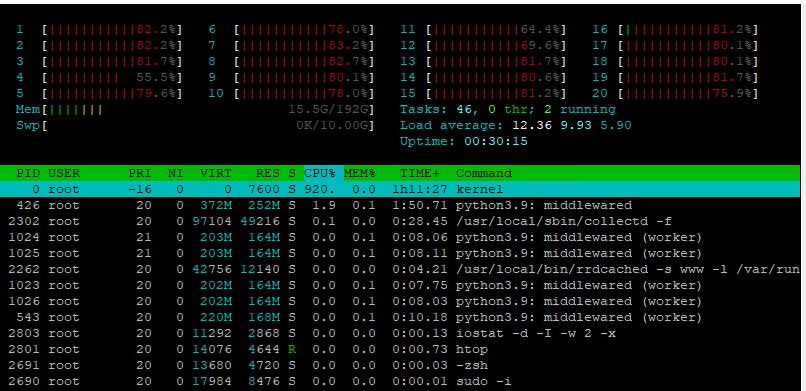The image size is (806, 391).
Task: Sort by the MEM% column header
Action: 360,173
